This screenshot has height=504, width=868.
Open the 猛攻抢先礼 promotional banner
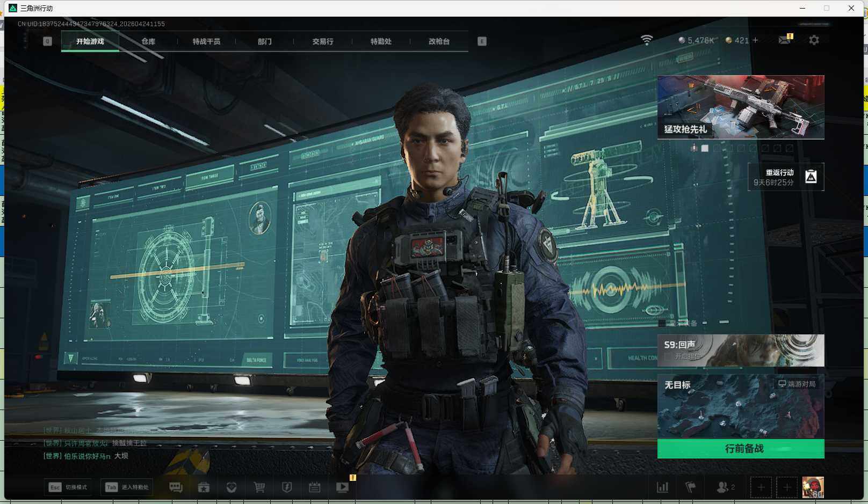(x=741, y=107)
